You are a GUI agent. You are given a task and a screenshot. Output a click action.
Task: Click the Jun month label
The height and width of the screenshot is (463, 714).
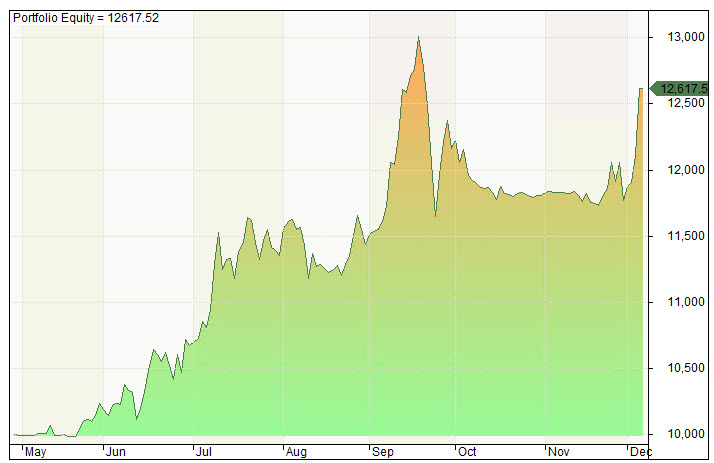[x=116, y=452]
